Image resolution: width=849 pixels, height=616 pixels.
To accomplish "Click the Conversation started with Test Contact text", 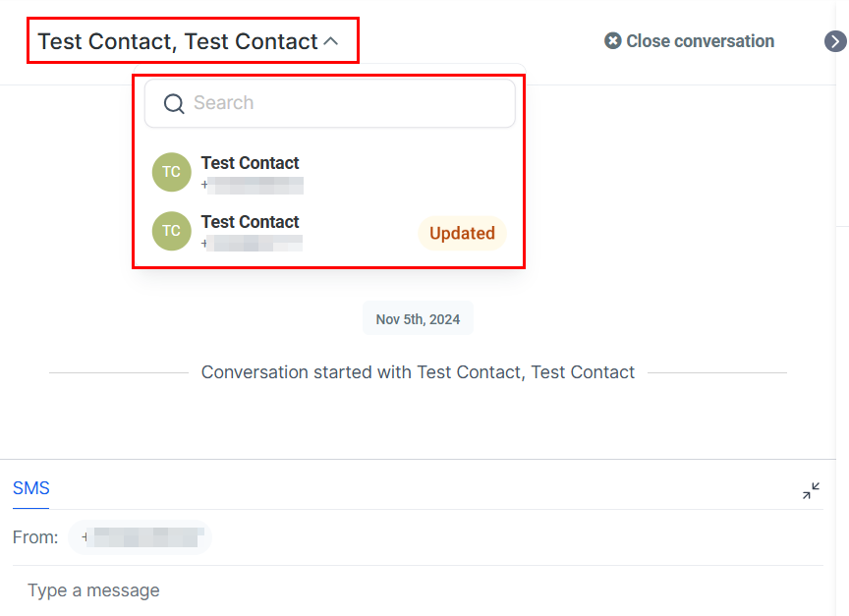I will click(x=418, y=372).
